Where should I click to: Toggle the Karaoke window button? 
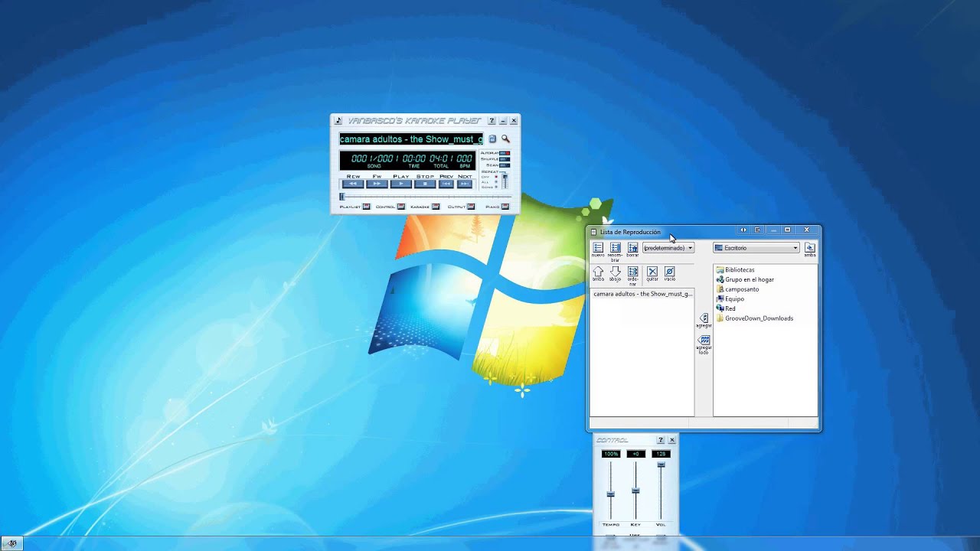[436, 207]
